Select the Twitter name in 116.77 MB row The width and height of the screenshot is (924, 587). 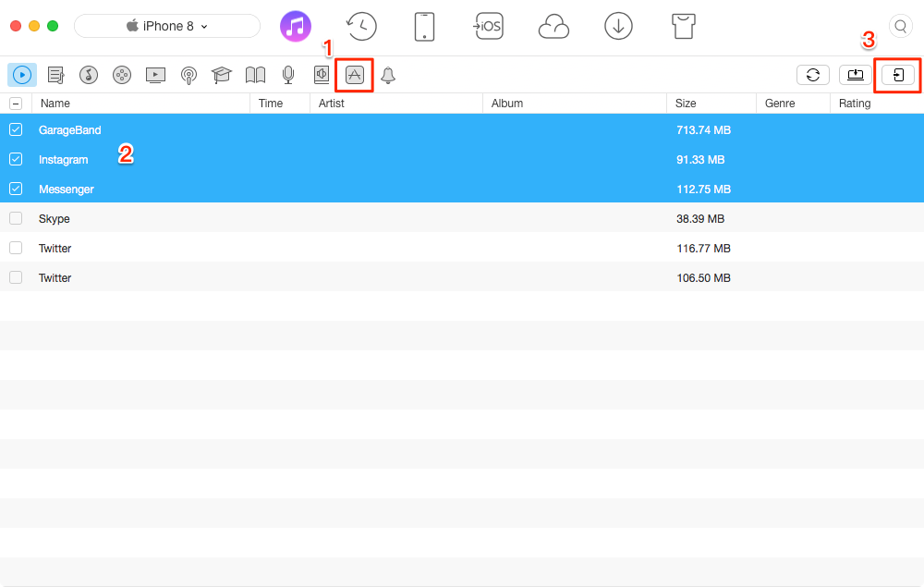coord(55,248)
